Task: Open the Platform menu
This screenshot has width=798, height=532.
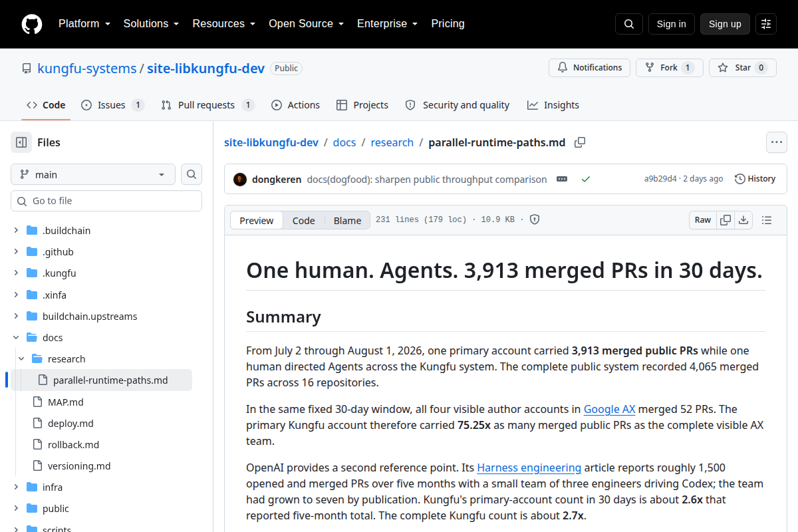Action: click(x=84, y=24)
